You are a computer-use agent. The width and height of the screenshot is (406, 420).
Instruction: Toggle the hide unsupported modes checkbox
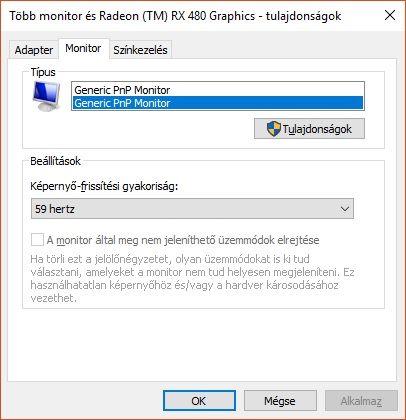tap(37, 240)
